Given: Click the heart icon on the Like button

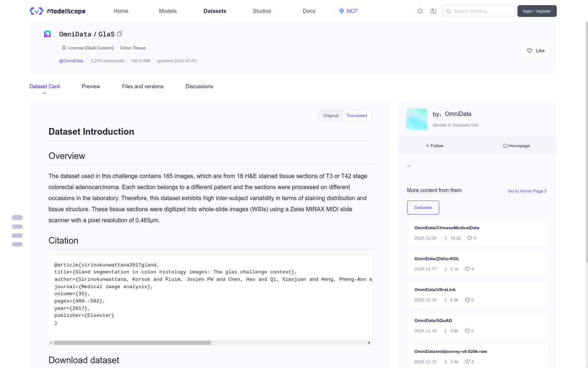Looking at the screenshot, I should [x=530, y=51].
